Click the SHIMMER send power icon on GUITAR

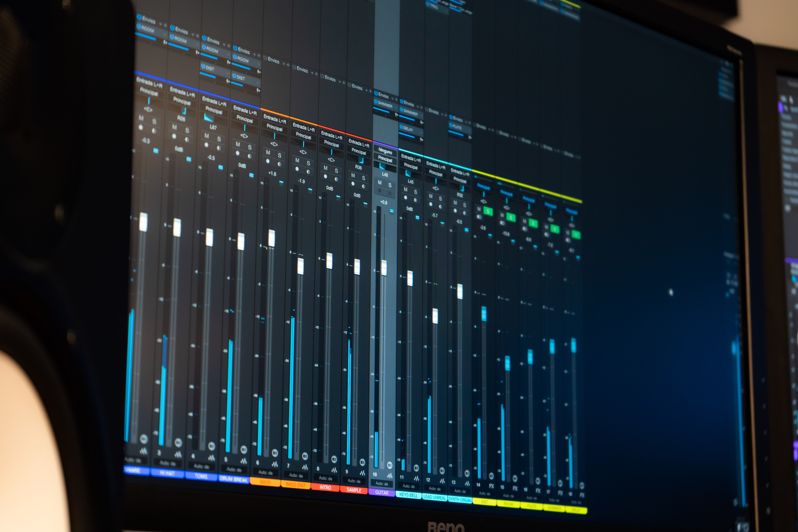(376, 101)
